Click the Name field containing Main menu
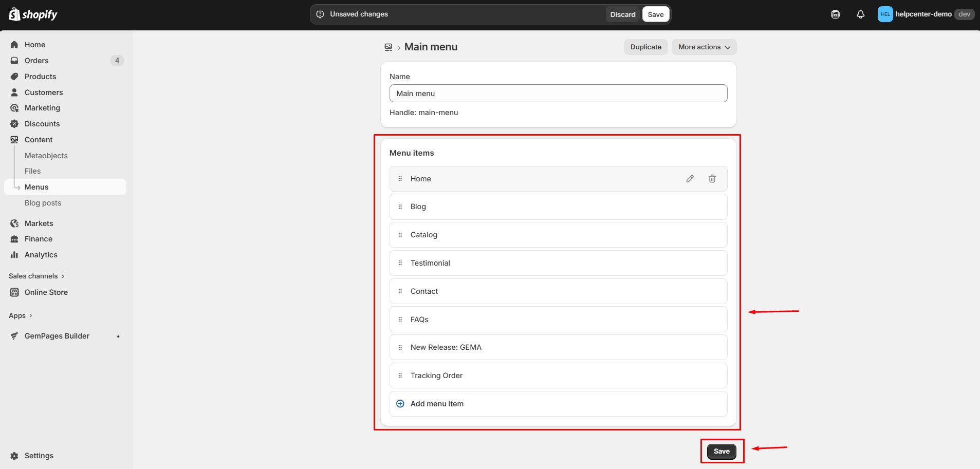Image resolution: width=980 pixels, height=469 pixels. (558, 93)
